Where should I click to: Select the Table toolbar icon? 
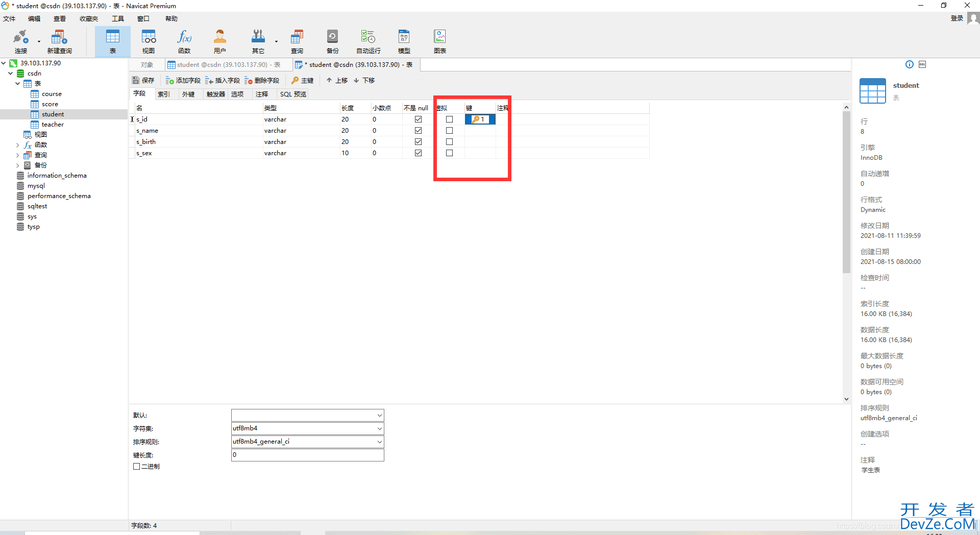tap(113, 41)
